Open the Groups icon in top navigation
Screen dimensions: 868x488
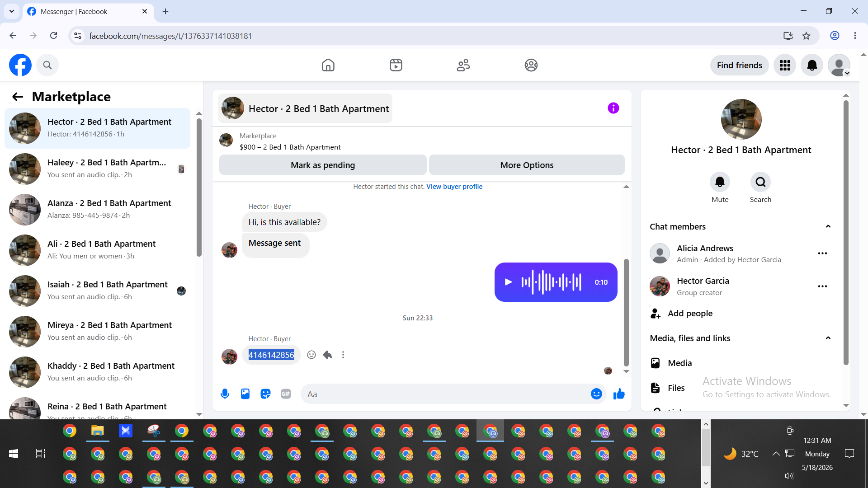coord(531,65)
